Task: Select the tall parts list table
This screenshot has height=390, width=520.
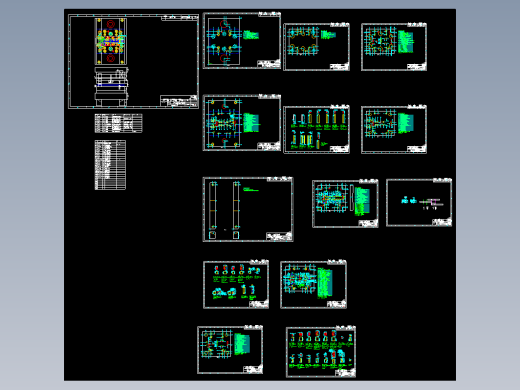Action: point(110,165)
